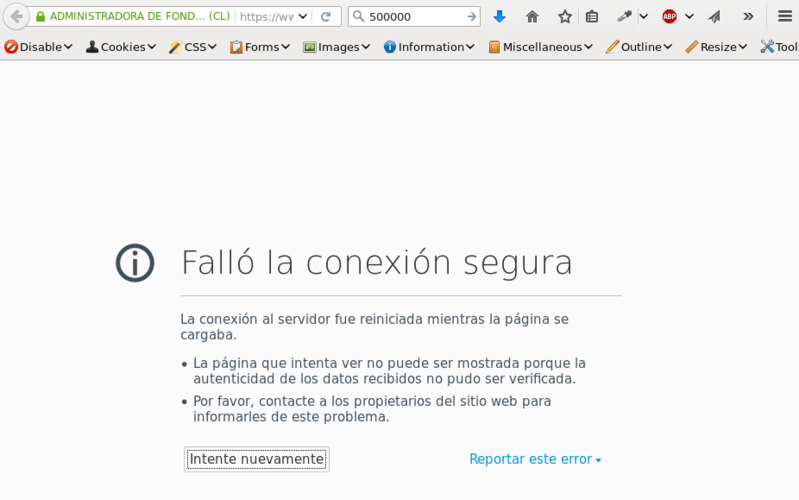Image resolution: width=799 pixels, height=500 pixels.
Task: Activate the eyedropper color picker tool
Action: tap(624, 17)
